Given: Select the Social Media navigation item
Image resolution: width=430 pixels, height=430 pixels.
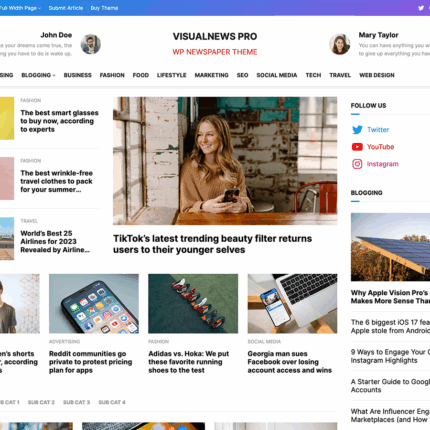Looking at the screenshot, I should (277, 75).
